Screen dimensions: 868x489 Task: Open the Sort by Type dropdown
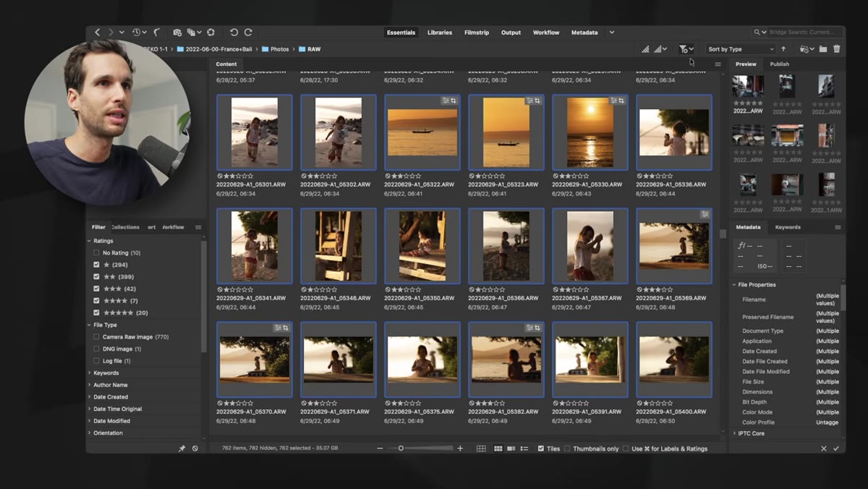[x=740, y=49]
